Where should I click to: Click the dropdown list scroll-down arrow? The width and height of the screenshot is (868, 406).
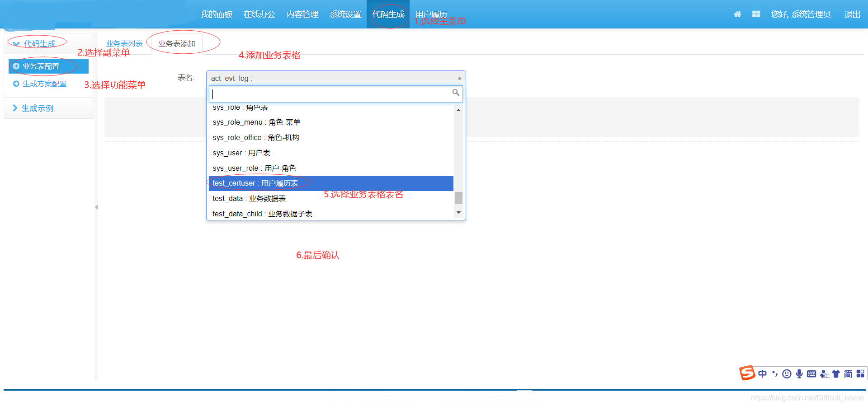458,212
